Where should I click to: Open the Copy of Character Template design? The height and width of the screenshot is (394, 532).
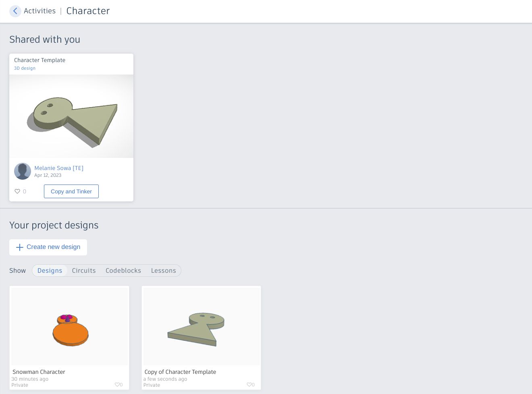click(x=201, y=326)
